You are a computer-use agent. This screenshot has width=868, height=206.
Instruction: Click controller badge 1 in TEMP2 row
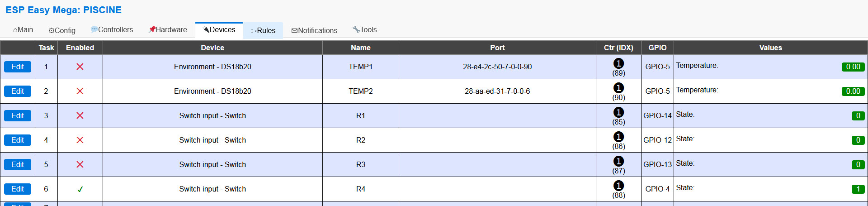[x=618, y=88]
